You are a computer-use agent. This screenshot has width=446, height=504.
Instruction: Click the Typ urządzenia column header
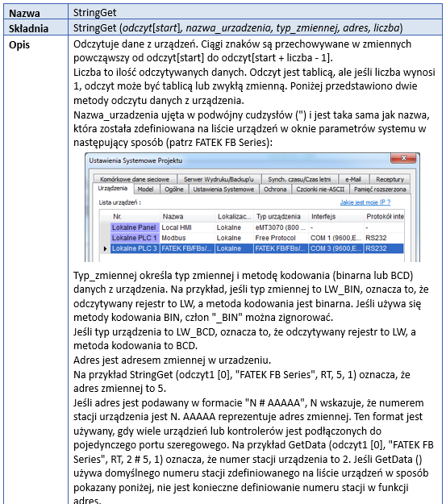[x=281, y=216]
